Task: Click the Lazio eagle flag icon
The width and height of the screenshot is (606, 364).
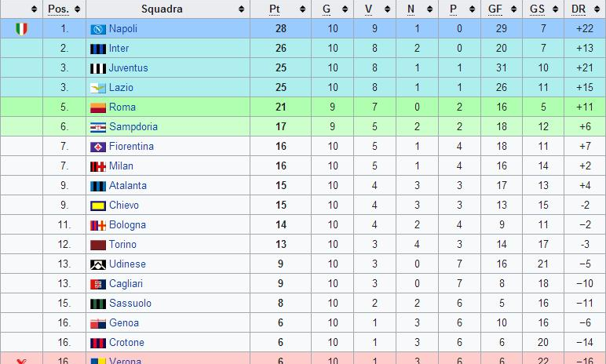Action: coord(98,88)
